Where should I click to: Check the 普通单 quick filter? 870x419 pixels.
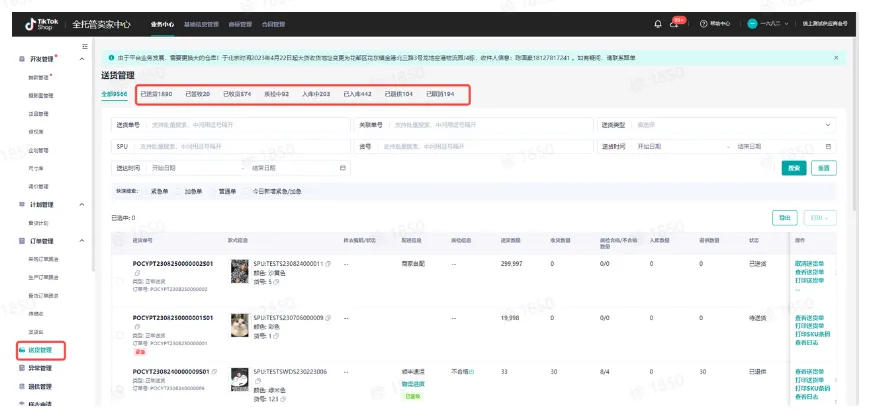point(214,191)
